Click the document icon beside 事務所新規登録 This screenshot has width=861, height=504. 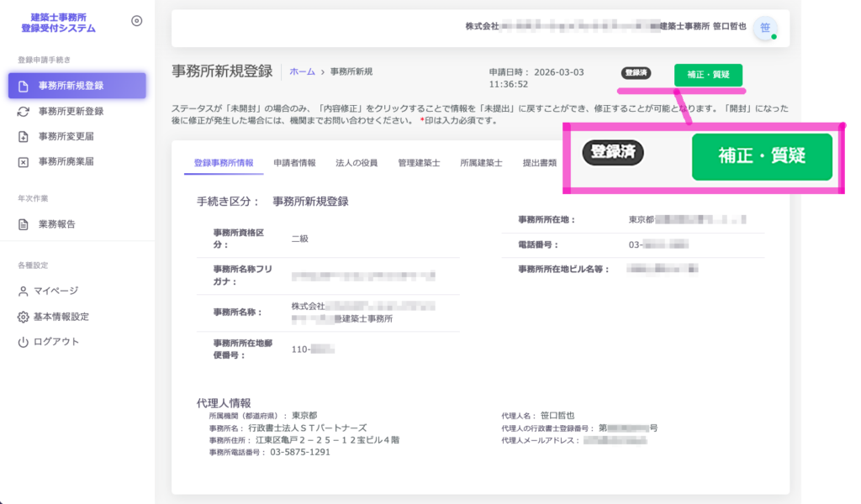[x=23, y=87]
